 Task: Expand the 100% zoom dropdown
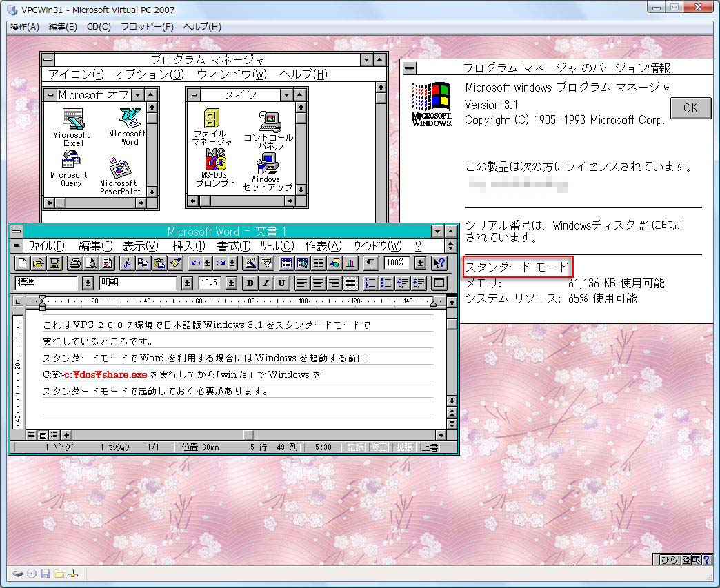(x=420, y=263)
